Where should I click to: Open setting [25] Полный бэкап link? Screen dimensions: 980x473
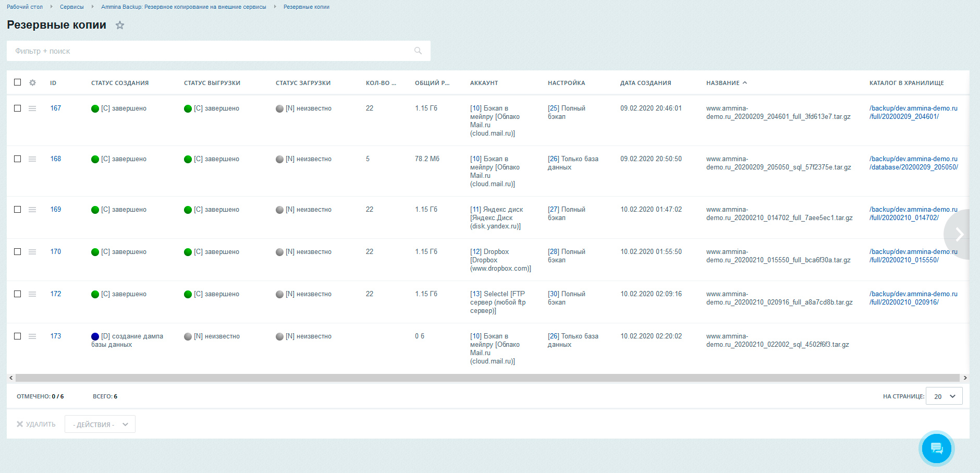[x=567, y=112]
